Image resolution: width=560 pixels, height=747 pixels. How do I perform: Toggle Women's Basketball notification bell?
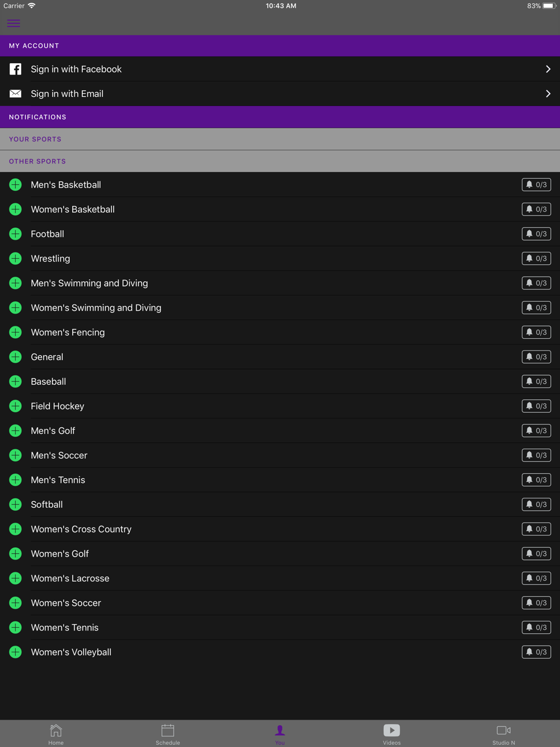pyautogui.click(x=536, y=209)
